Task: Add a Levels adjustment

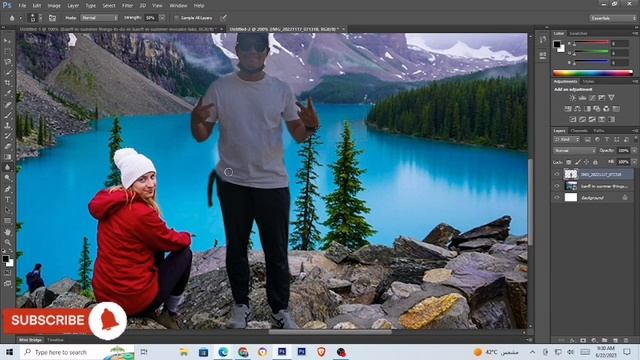Action: (582, 98)
